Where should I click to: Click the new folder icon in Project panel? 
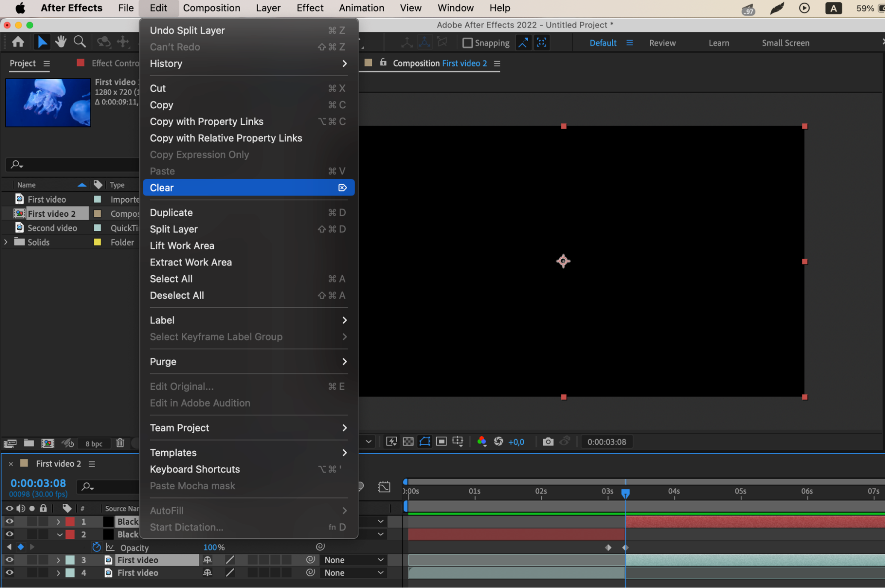(x=29, y=443)
